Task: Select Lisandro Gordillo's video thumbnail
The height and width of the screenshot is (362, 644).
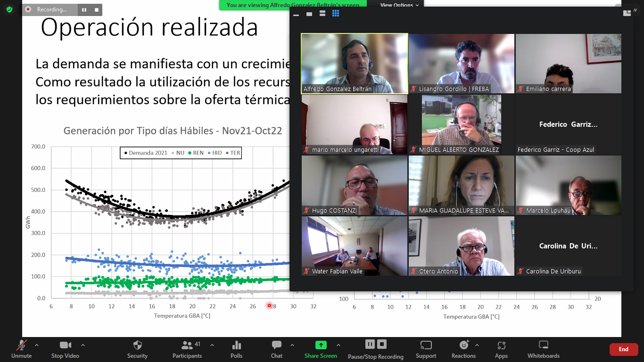Action: tap(461, 64)
